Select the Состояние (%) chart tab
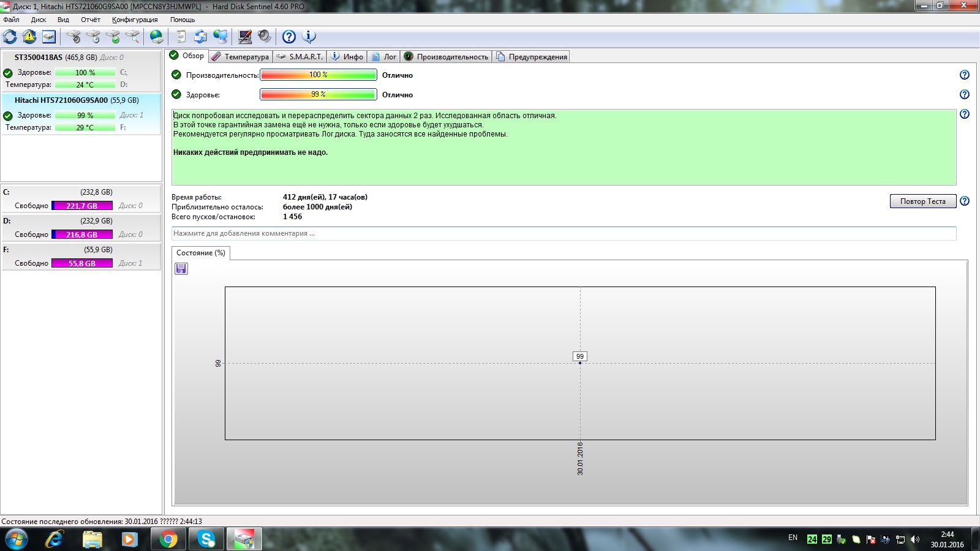 [201, 253]
